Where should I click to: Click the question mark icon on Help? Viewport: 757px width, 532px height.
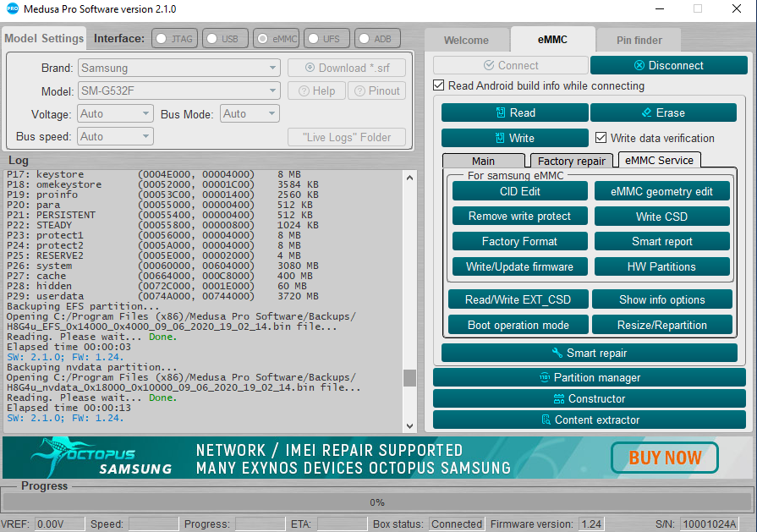304,90
